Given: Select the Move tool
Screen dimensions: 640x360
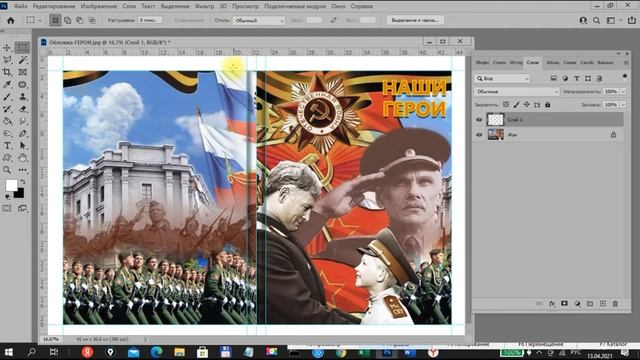Looking at the screenshot, I should point(7,48).
